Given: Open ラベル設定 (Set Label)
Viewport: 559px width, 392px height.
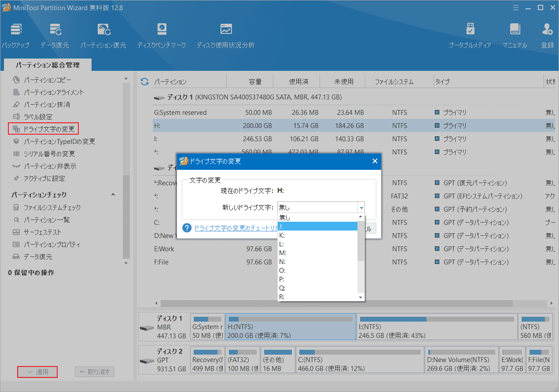Looking at the screenshot, I should (41, 116).
